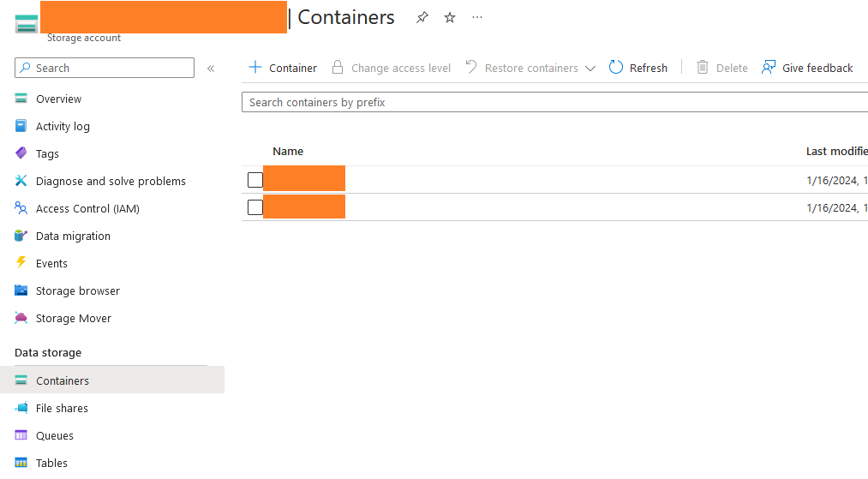868x479 pixels.
Task: Open Queues
Action: [54, 436]
